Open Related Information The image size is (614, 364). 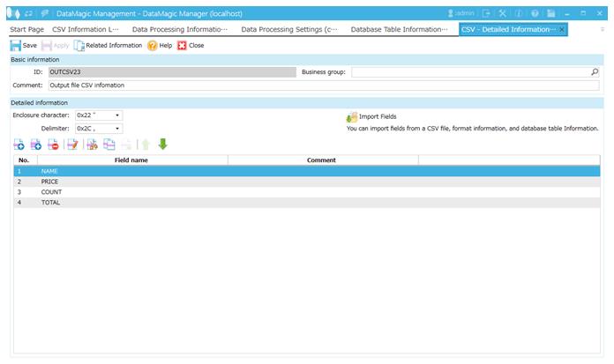108,45
